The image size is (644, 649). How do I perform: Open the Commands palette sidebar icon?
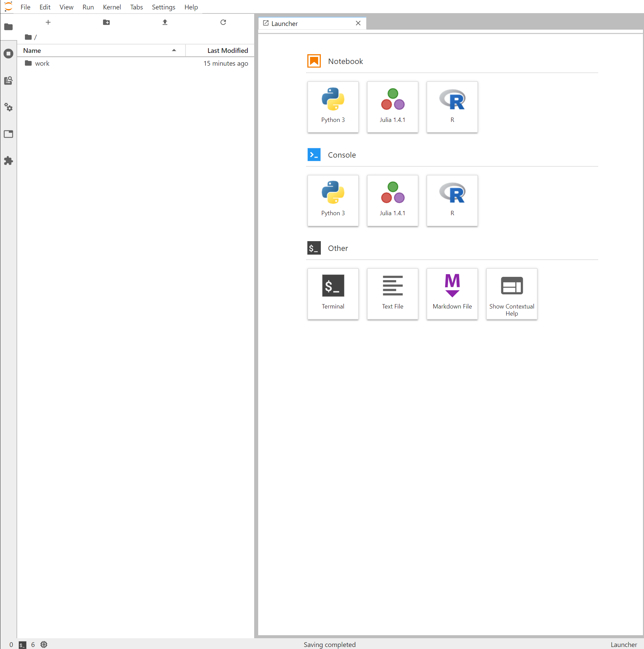pos(8,80)
